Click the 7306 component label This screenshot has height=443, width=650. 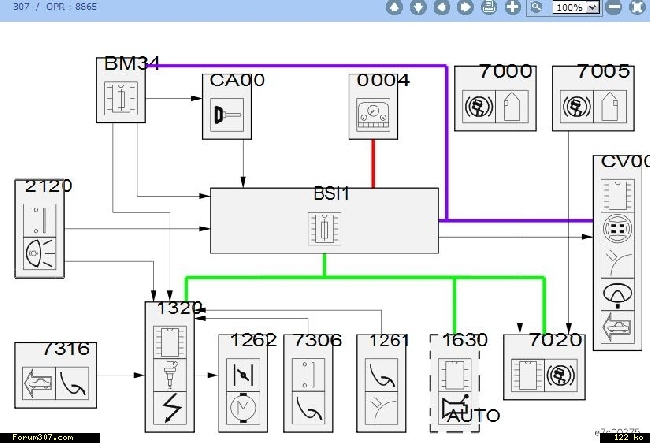[x=318, y=340]
